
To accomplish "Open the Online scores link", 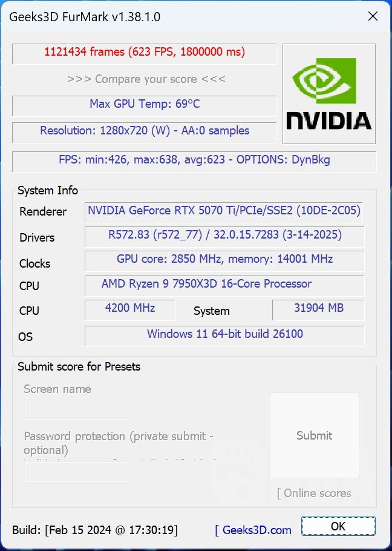I will click(314, 493).
